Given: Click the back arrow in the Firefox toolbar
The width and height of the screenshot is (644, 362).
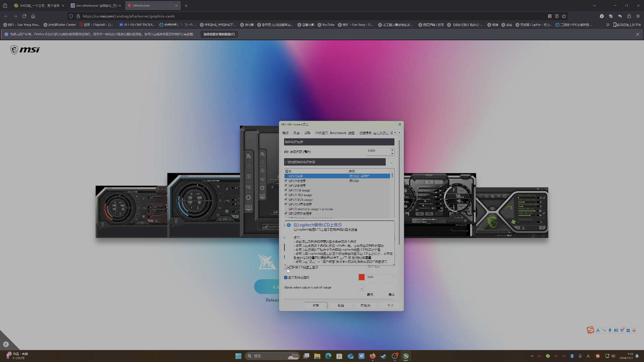Looking at the screenshot, I should coord(6,16).
